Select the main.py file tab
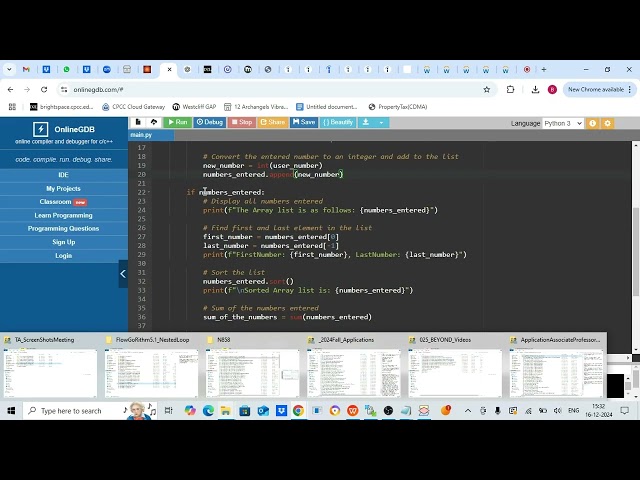The width and height of the screenshot is (640, 480). 151,135
